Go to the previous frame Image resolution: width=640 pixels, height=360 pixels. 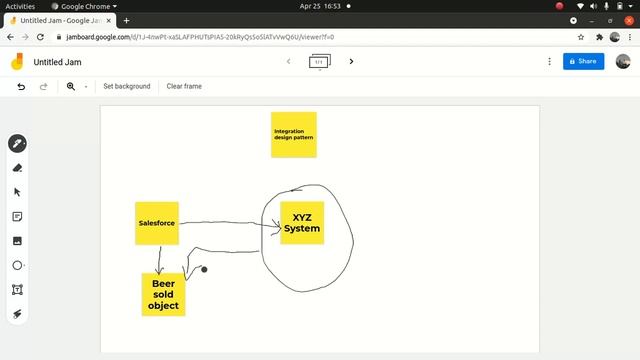(x=289, y=62)
